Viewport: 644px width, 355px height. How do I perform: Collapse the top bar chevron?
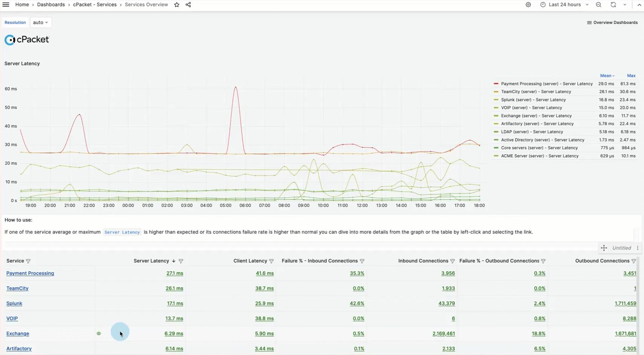639,5
